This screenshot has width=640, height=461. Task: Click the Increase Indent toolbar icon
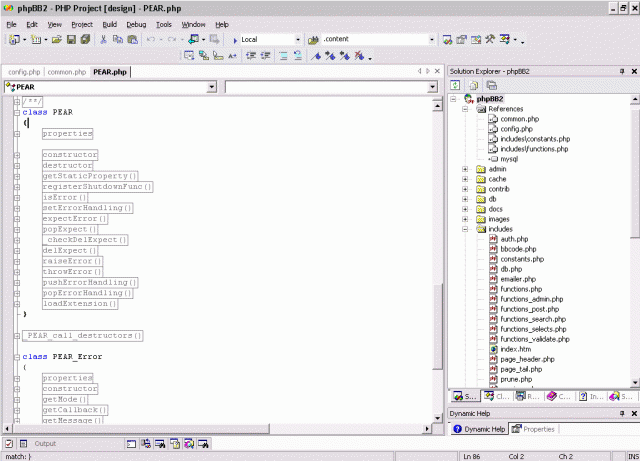265,56
